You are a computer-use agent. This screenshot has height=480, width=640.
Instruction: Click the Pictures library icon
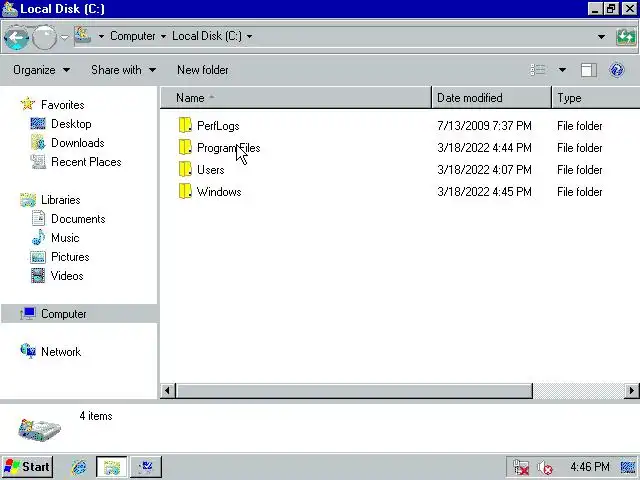38,257
